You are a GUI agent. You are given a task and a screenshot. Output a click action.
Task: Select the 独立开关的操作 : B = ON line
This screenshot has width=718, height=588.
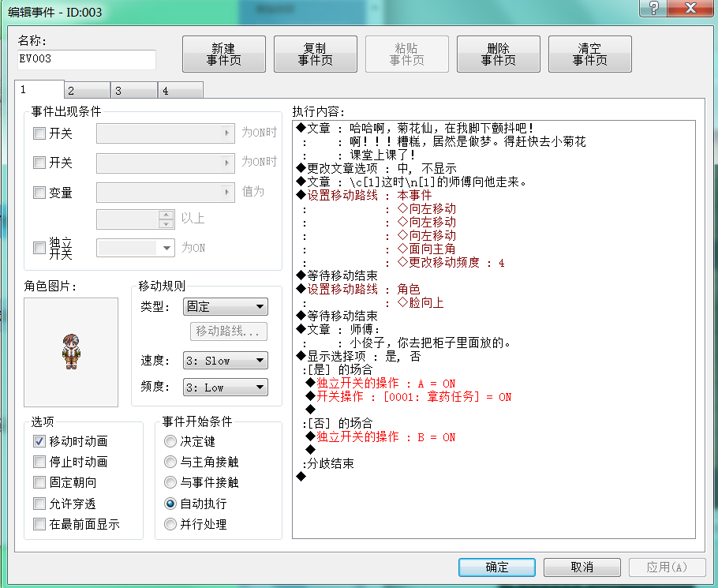coord(380,437)
